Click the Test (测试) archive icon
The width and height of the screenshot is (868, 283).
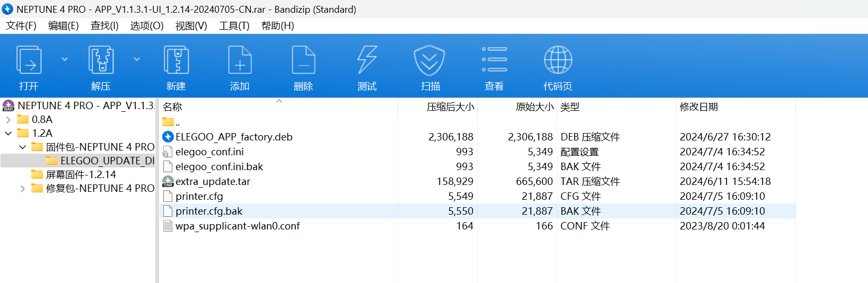367,60
